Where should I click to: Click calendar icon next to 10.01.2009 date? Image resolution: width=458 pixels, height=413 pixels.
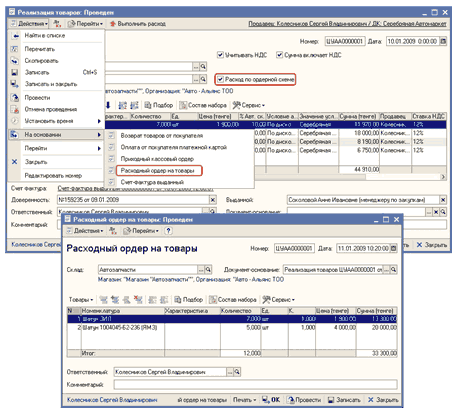443,41
